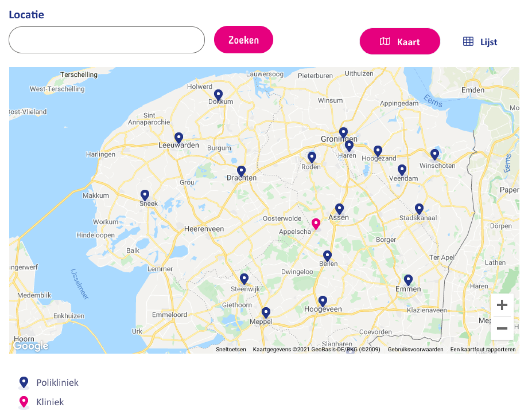The image size is (532, 419).
Task: Switch to Lijst view
Action: [480, 42]
